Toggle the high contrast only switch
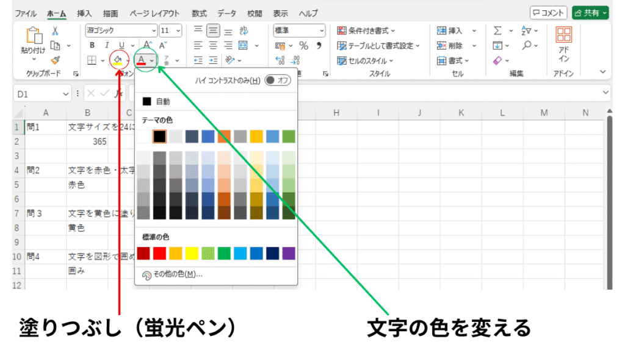This screenshot has width=625, height=364. coord(278,80)
